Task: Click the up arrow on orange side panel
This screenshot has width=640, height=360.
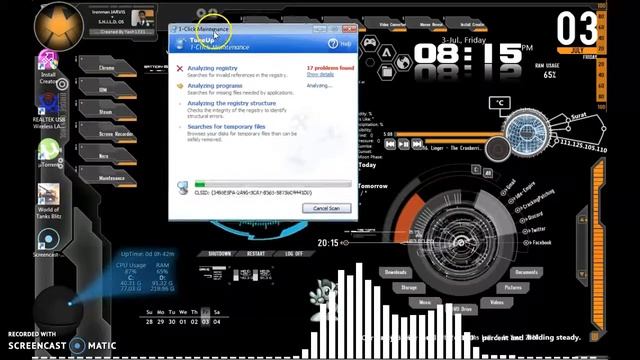Action: [x=582, y=220]
